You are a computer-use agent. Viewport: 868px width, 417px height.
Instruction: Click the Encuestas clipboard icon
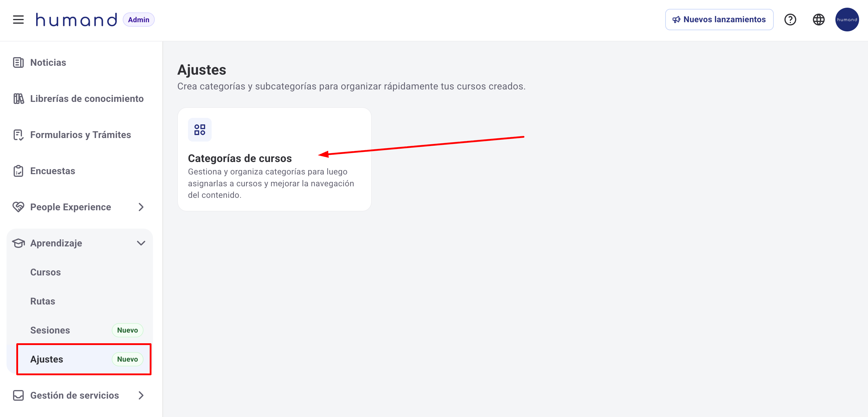tap(18, 171)
